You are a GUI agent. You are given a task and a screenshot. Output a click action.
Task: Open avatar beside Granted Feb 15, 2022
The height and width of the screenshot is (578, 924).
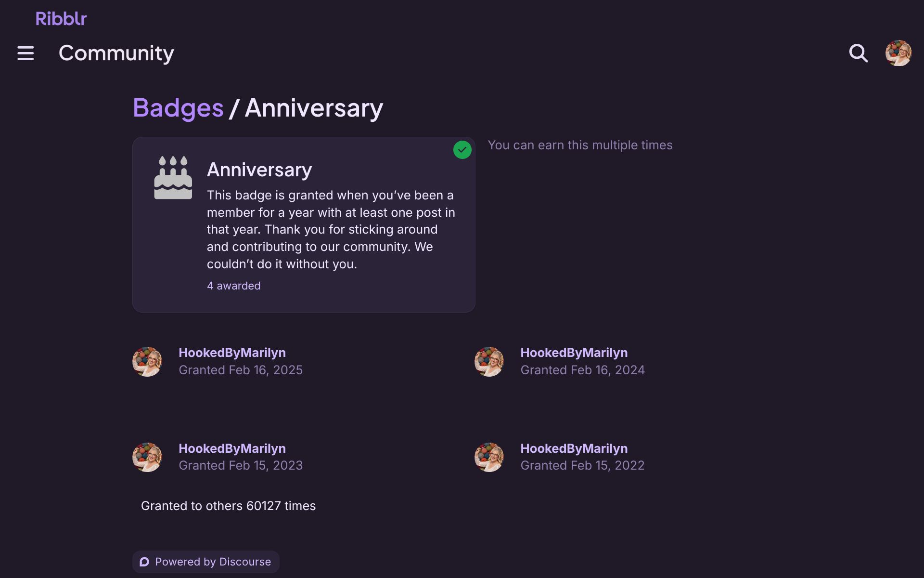pos(489,457)
